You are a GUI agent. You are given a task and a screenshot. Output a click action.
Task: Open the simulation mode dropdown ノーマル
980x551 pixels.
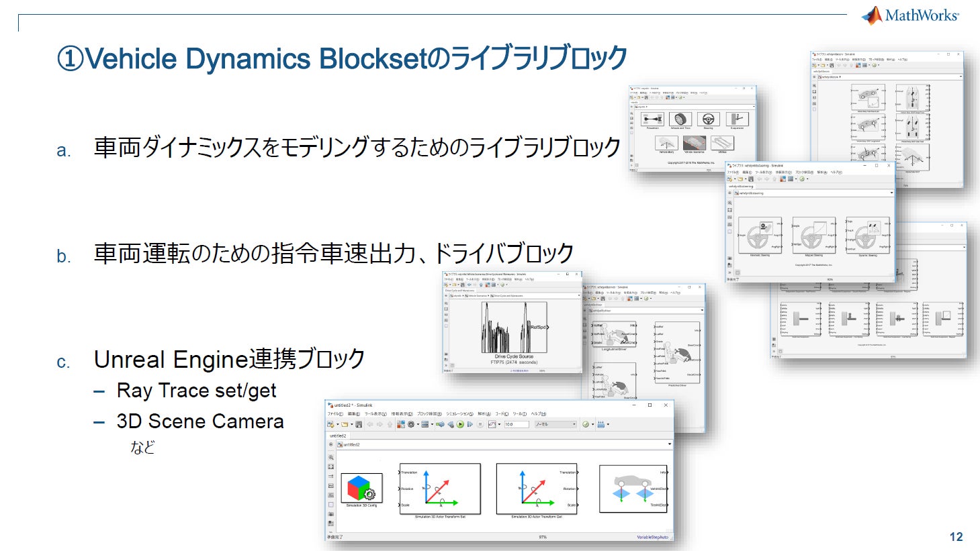[556, 424]
